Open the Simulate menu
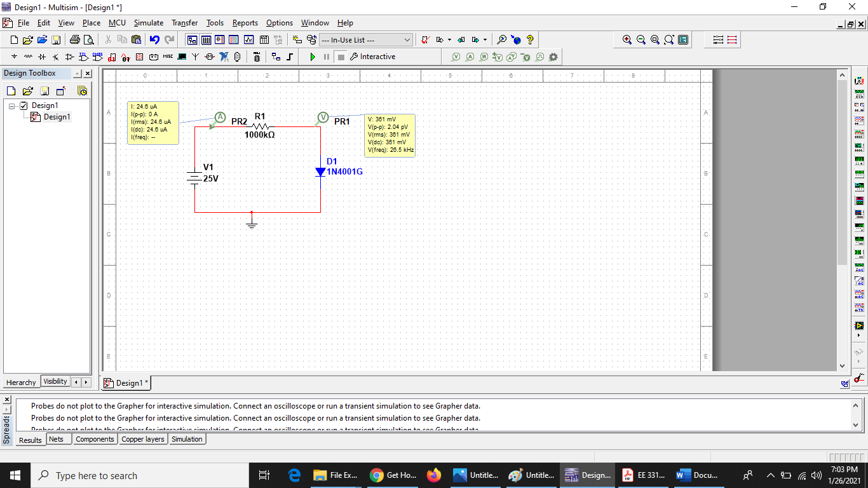868x488 pixels. coord(148,23)
